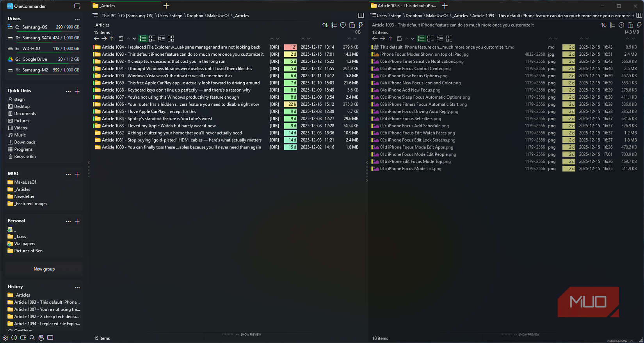Click Dropbox in left pane breadcrumb
Screen dimensions: 644x343
coord(195,16)
